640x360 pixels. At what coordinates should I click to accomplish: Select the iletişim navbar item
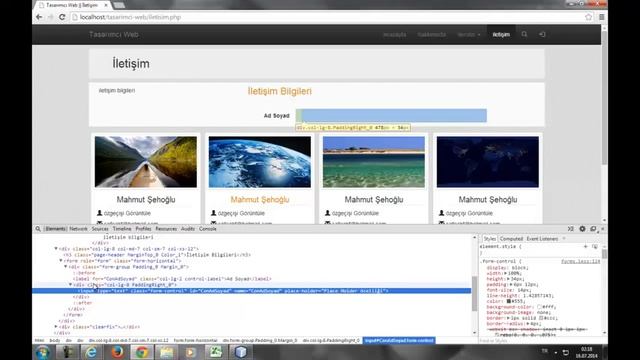click(x=501, y=35)
